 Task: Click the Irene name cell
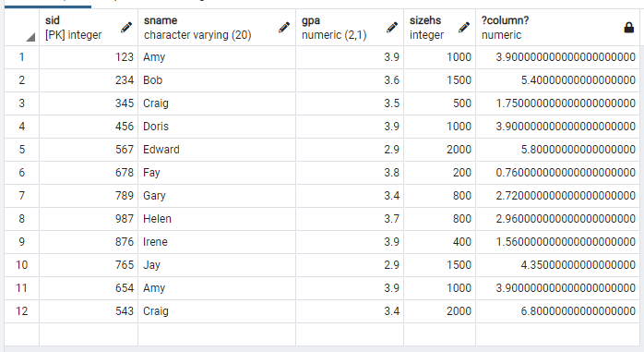click(x=217, y=241)
